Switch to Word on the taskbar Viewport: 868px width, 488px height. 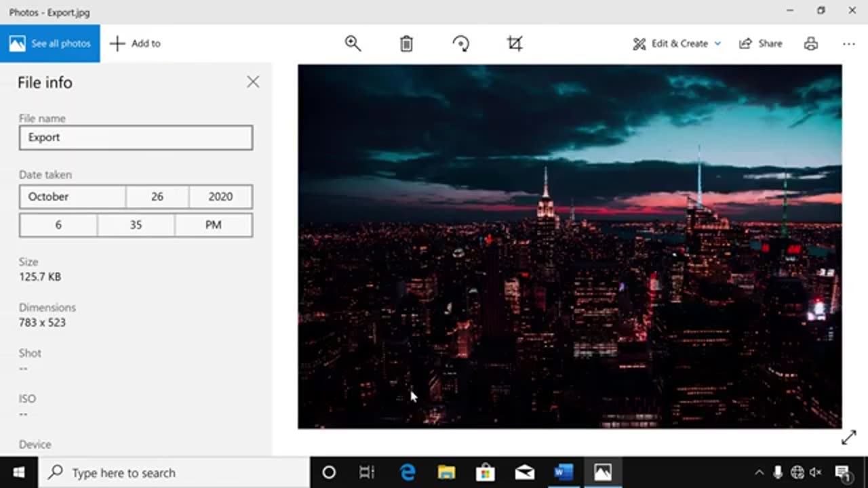click(564, 472)
